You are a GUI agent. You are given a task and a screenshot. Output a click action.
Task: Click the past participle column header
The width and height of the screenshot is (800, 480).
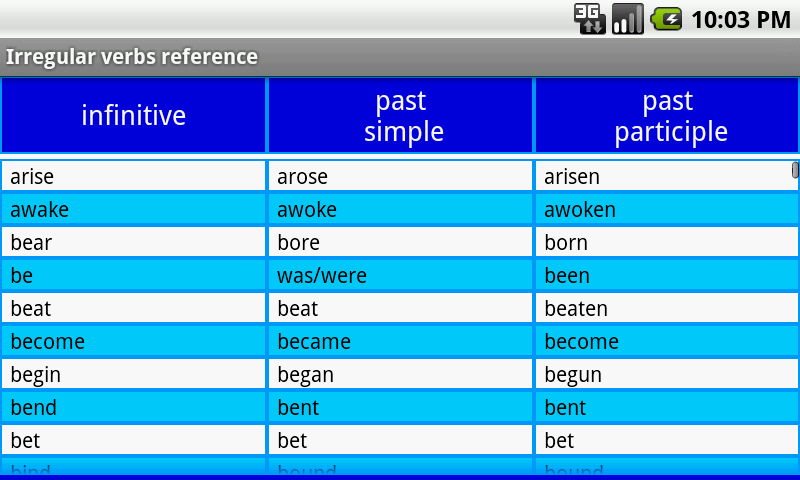(667, 116)
